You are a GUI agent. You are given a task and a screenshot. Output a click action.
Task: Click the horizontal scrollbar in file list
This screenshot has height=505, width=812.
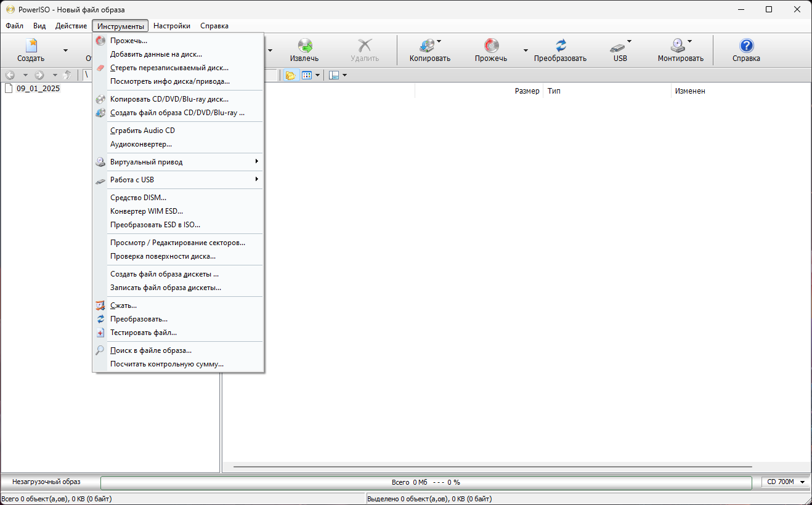pos(493,467)
